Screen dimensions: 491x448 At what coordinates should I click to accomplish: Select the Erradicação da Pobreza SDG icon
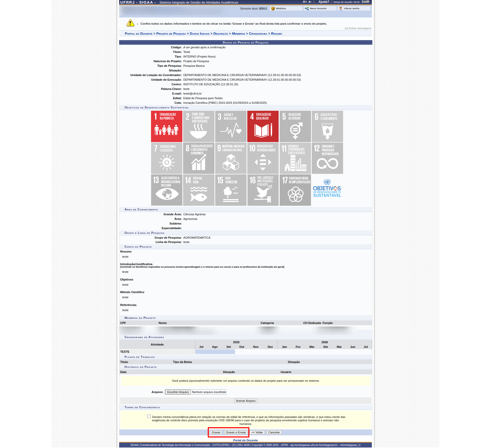click(x=166, y=126)
